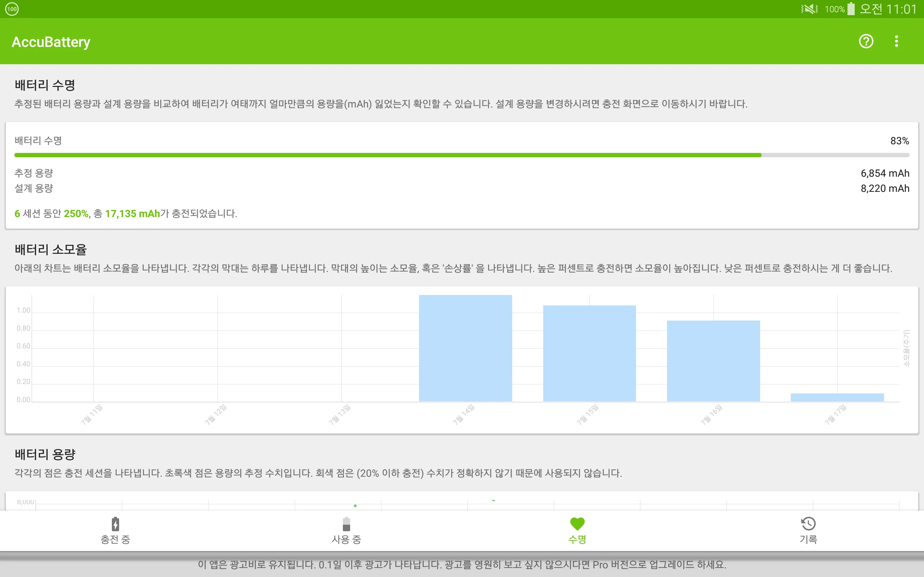Select the 7월 14일 wear bar
This screenshot has height=577, width=924.
point(465,348)
